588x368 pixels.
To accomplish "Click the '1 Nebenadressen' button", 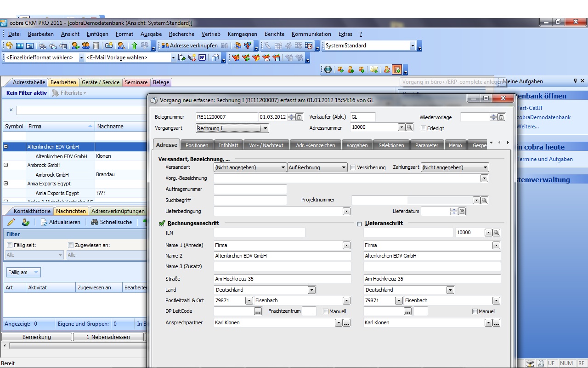I will pyautogui.click(x=108, y=337).
